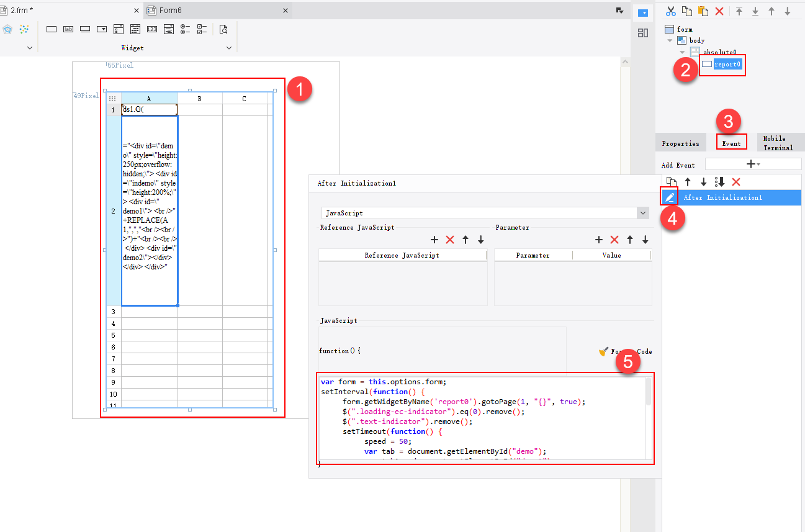Select the Number widget tool
805x532 pixels.
click(151, 29)
